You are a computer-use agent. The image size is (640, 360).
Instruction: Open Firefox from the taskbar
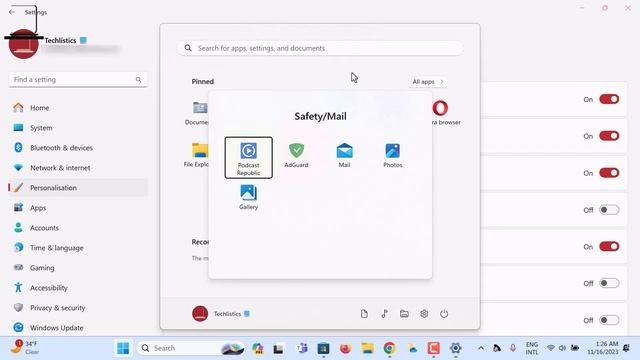click(x=345, y=348)
